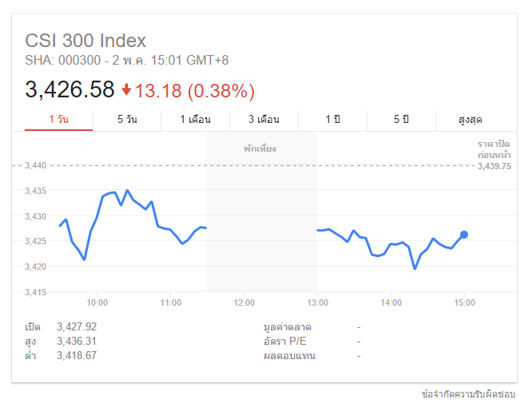The image size is (532, 415).
Task: Switch to the 5 ปี tab
Action: pyautogui.click(x=401, y=119)
